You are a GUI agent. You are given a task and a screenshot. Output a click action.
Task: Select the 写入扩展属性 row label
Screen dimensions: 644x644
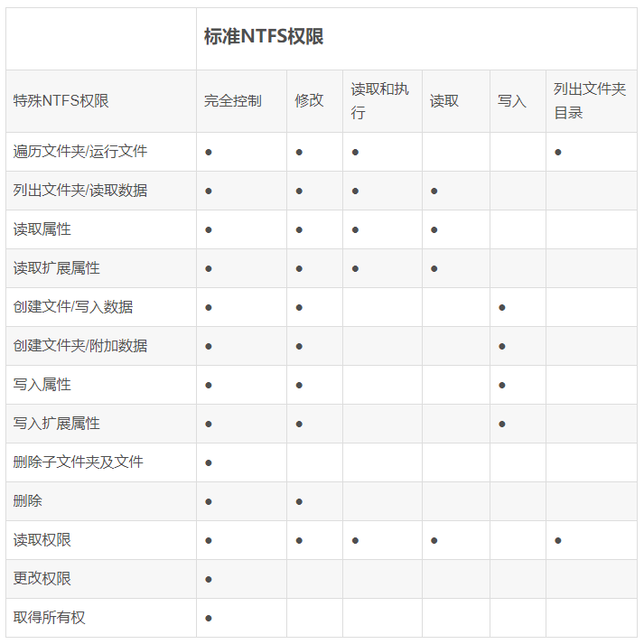pos(56,424)
